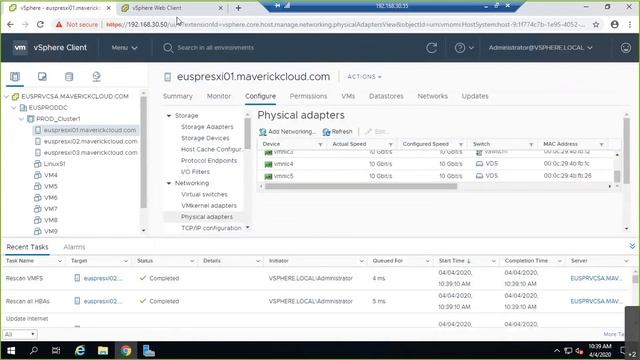This screenshot has width=640, height=360.
Task: Open TCP/IP configuration settings
Action: [211, 228]
